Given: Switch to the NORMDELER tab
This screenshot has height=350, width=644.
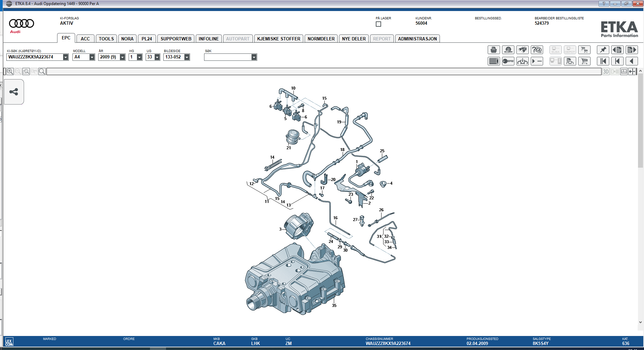Looking at the screenshot, I should point(321,38).
